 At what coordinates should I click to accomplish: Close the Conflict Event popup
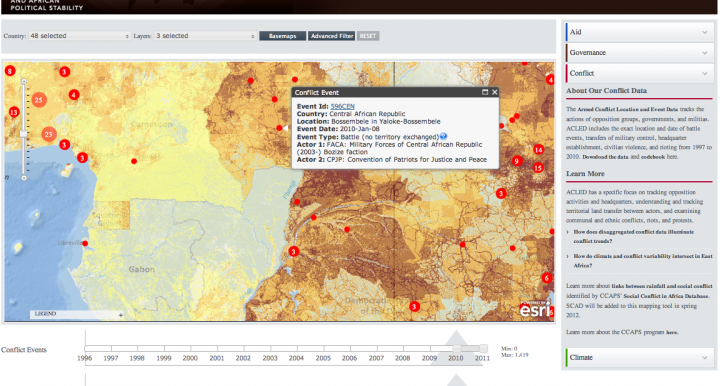pyautogui.click(x=495, y=92)
